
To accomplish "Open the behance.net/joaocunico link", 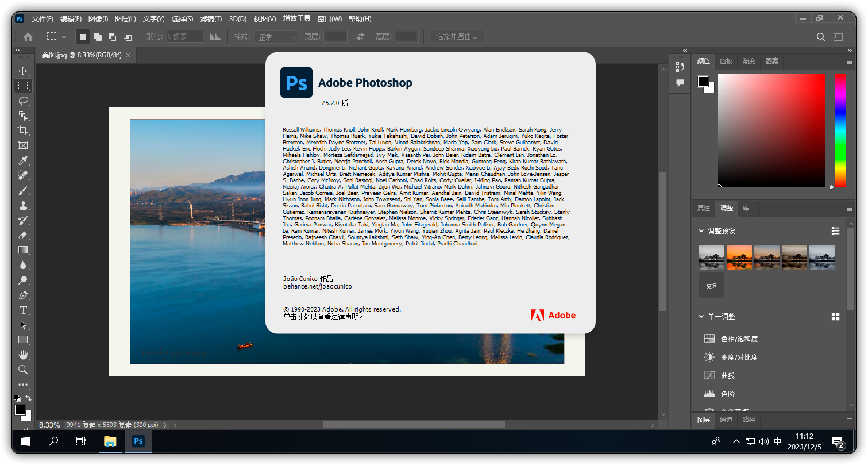I will tap(318, 286).
